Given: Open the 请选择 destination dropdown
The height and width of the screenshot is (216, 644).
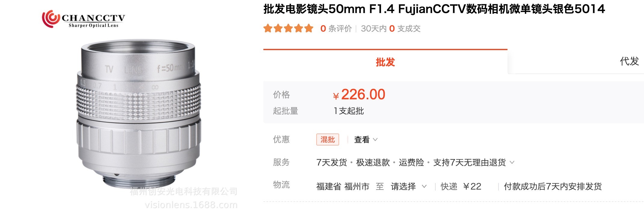Looking at the screenshot, I should click(x=408, y=187).
